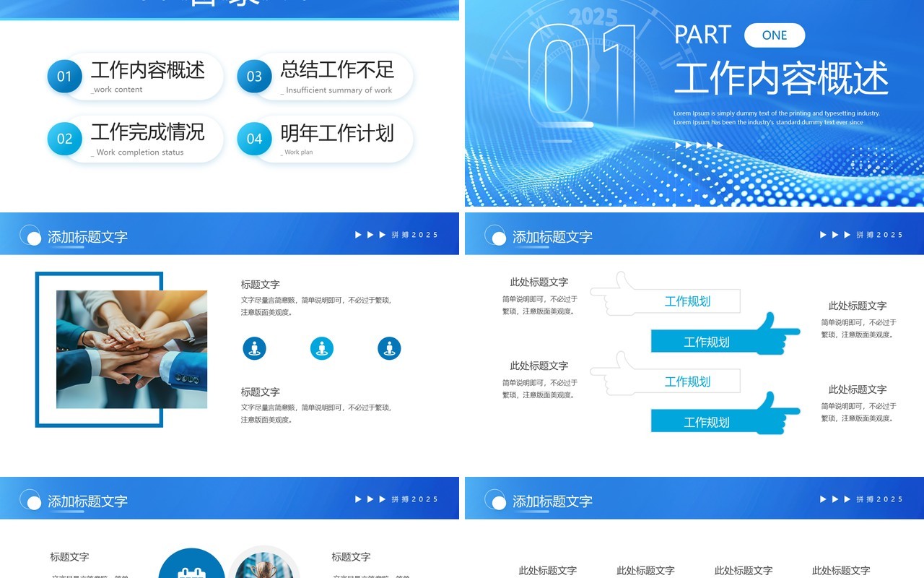
Task: Select 标题文字 heading below the person icons
Action: pos(261,392)
